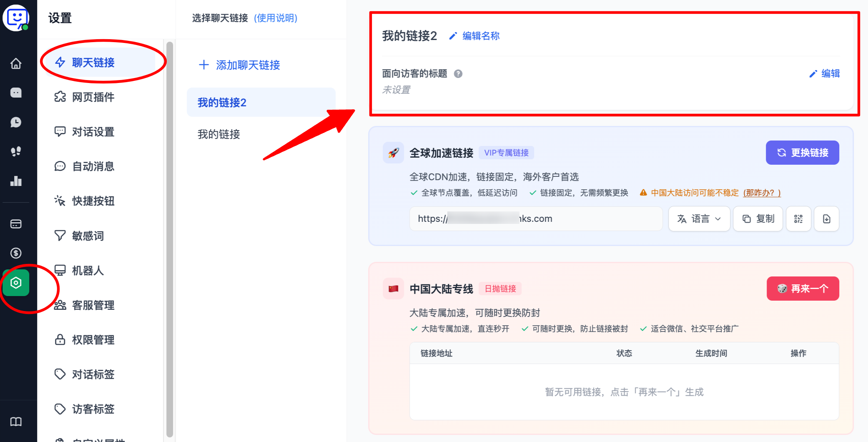Image resolution: width=868 pixels, height=442 pixels.
Task: Click the help question mark icon
Action: pos(458,74)
